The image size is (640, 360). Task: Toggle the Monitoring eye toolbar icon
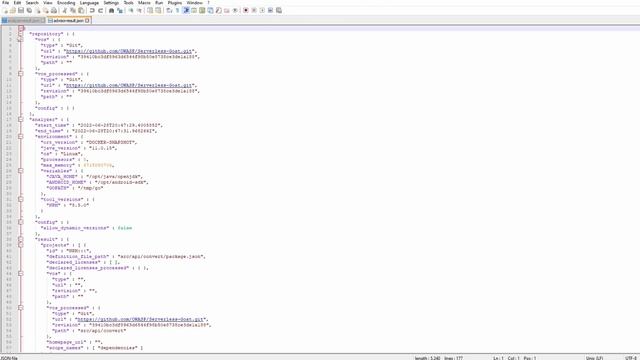click(x=235, y=10)
